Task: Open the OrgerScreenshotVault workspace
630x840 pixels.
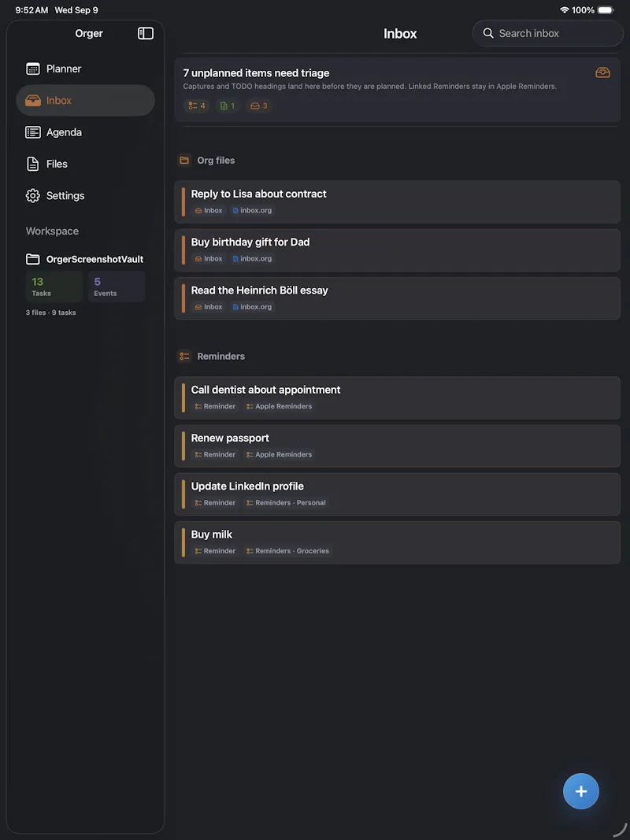Action: (84, 259)
